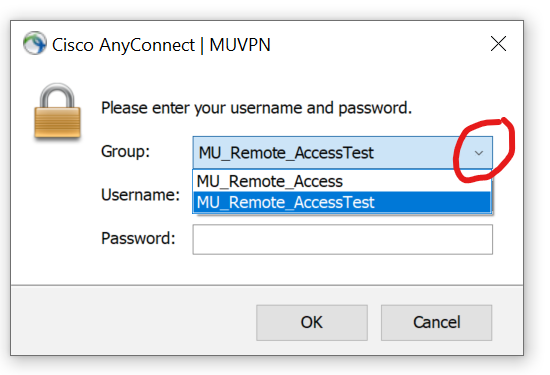Image resolution: width=550 pixels, height=375 pixels.
Task: Click the gray footer area left of OK
Action: 133,321
